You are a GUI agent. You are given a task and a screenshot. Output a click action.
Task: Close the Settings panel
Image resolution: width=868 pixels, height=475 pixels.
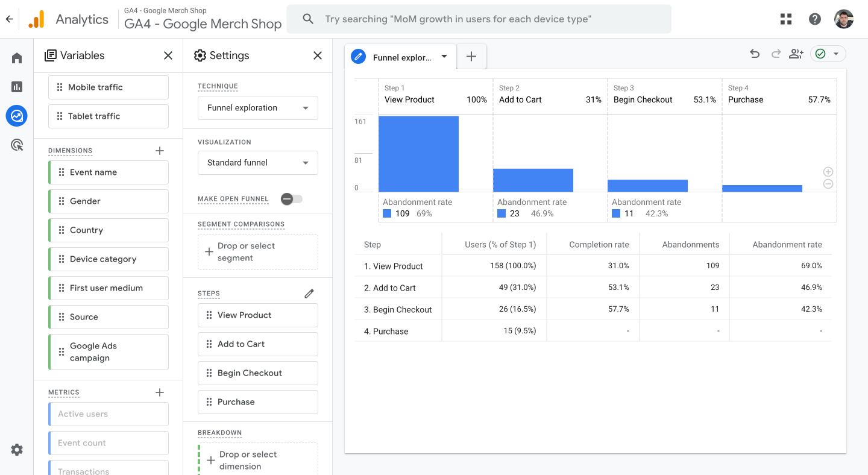318,55
